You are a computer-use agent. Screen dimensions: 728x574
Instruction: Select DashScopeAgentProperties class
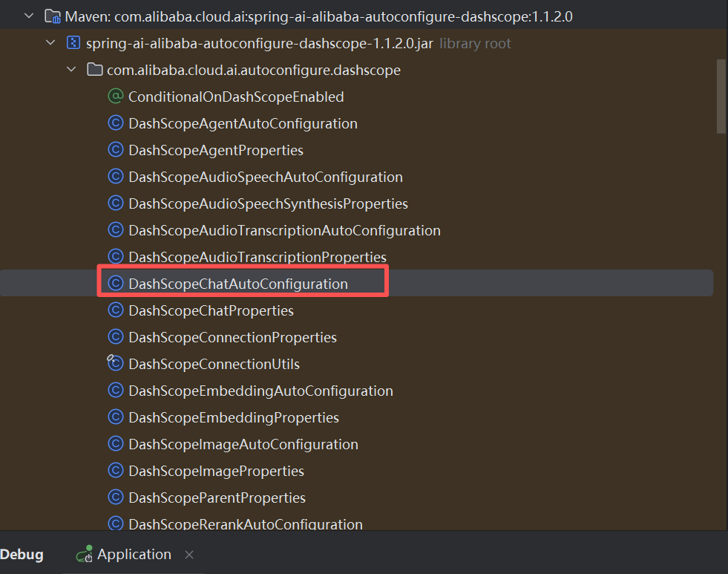[216, 151]
